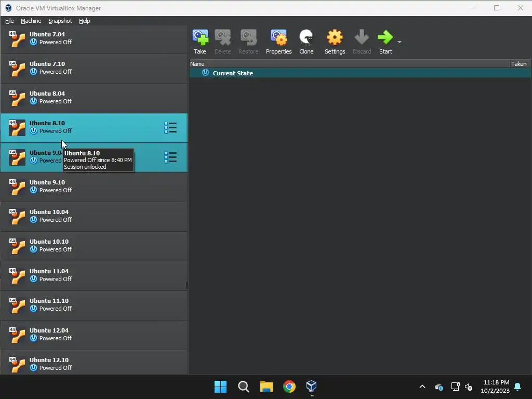Screen dimensions: 532x399
Task: Select the Ubuntu 11.04 virtual machine
Action: coord(94,276)
